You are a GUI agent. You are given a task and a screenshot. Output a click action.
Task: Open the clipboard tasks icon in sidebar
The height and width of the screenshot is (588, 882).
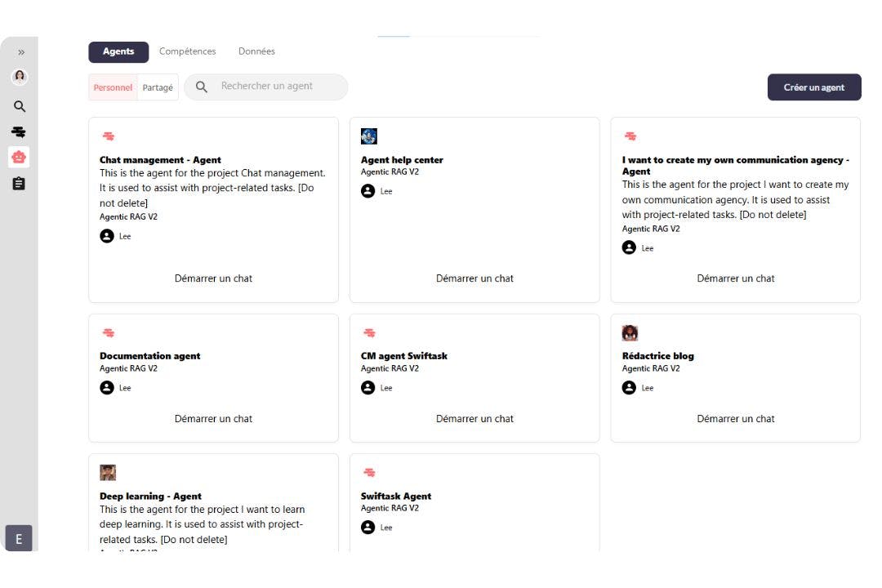20,185
